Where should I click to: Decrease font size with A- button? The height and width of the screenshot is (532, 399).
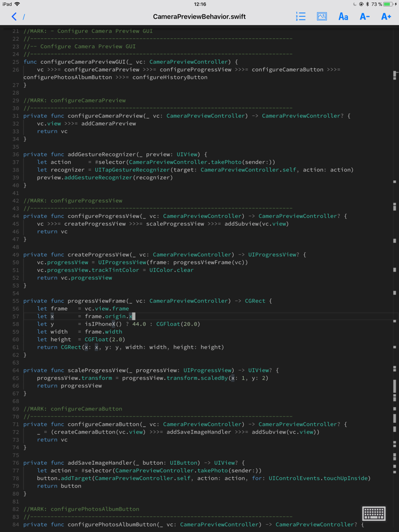point(364,16)
